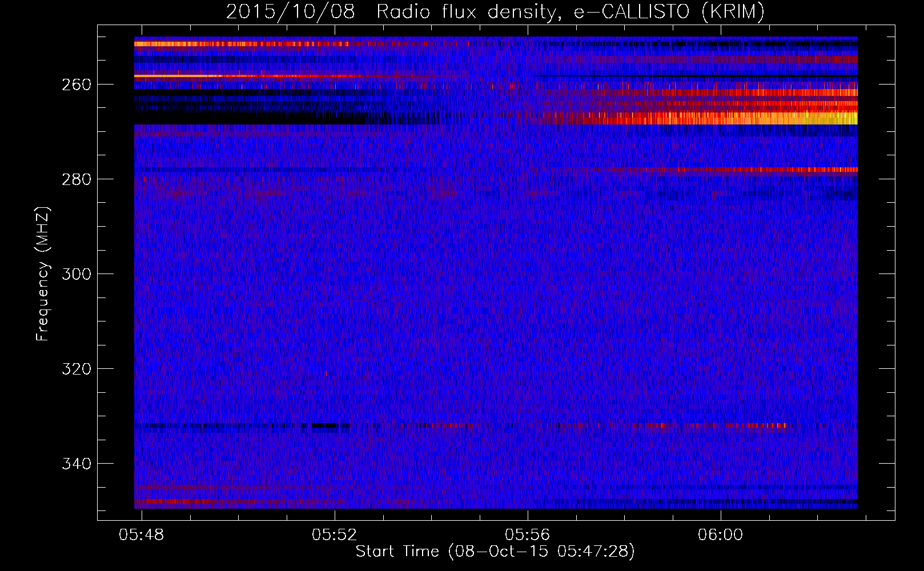Click the 300 frequency tick label
This screenshot has width=924, height=571.
[77, 274]
